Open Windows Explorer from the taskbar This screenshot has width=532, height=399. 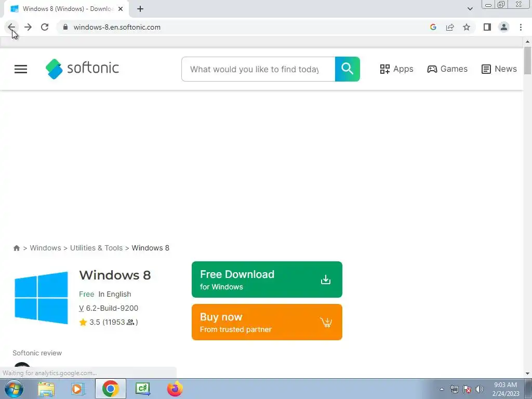point(46,389)
